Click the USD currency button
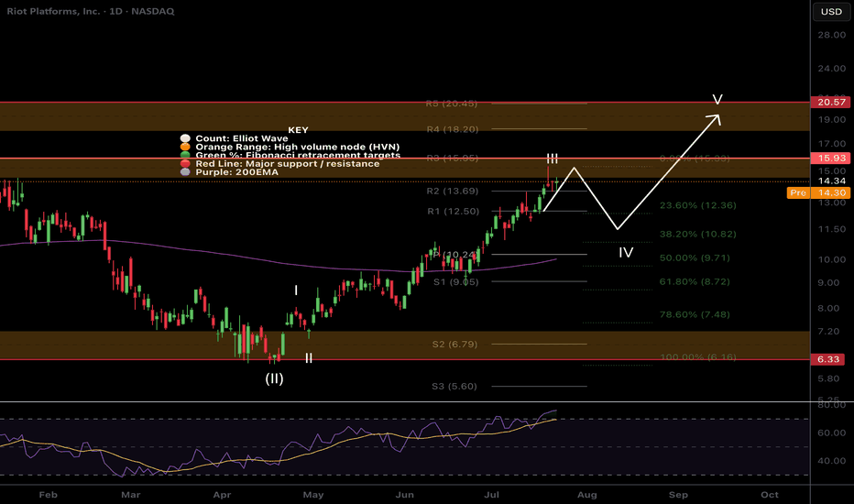Image resolution: width=854 pixels, height=504 pixels. click(x=831, y=11)
